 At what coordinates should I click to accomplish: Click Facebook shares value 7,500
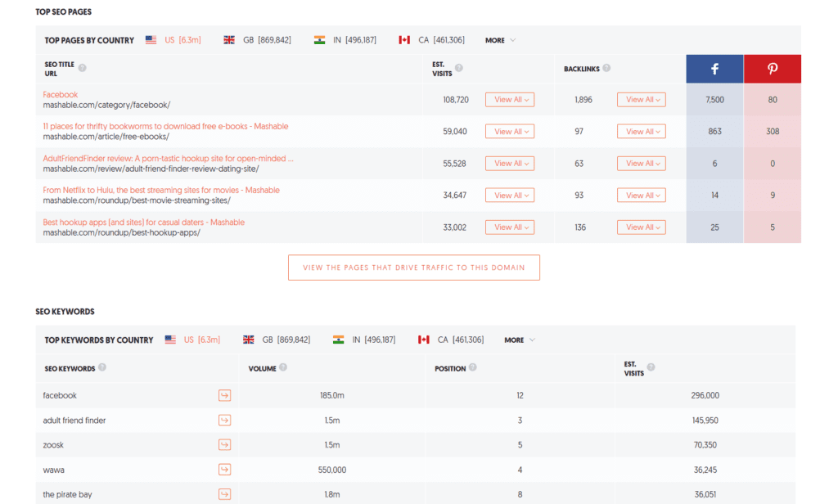click(714, 100)
